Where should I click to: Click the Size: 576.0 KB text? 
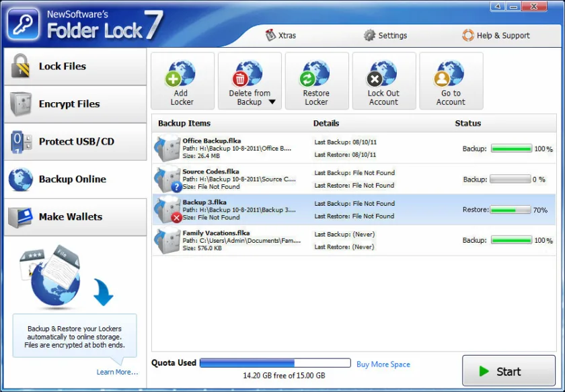coord(202,248)
